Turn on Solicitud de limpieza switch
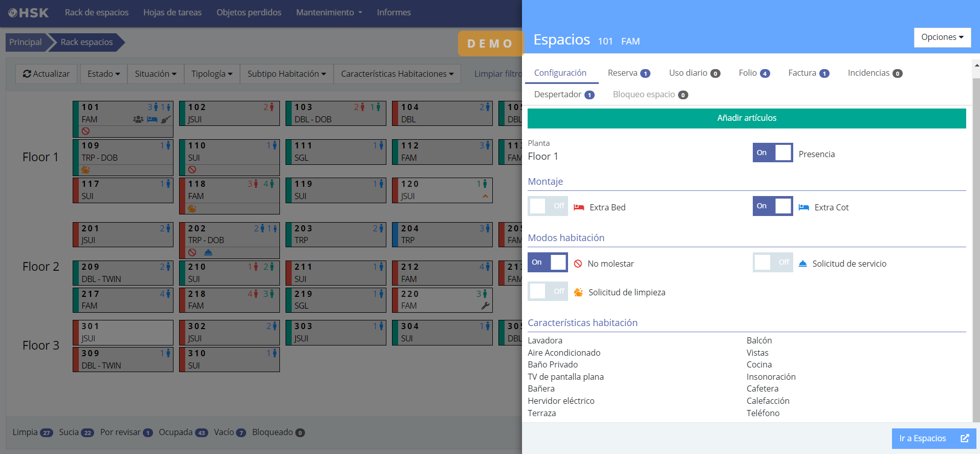This screenshot has width=980, height=454. [548, 291]
